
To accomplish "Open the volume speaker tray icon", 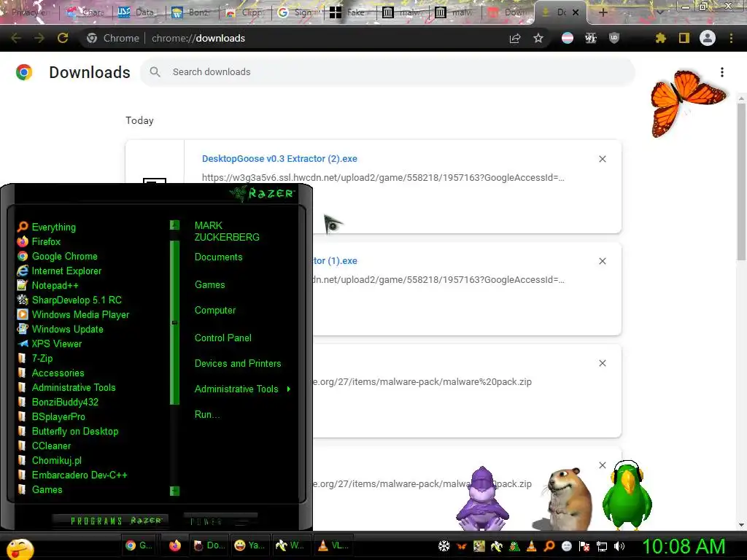I will pyautogui.click(x=619, y=546).
